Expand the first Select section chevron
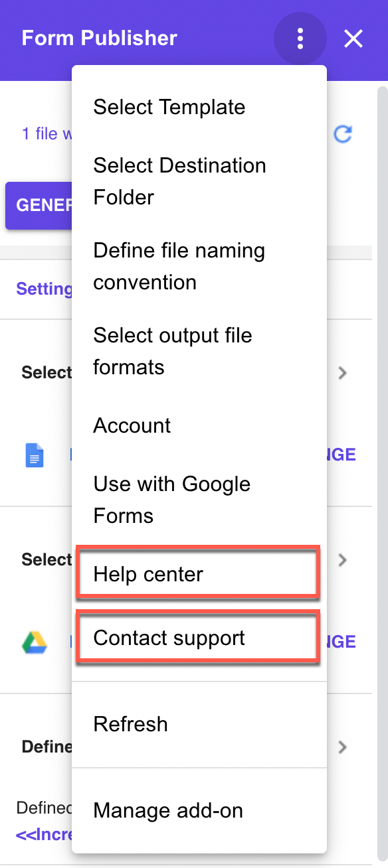 pos(343,373)
